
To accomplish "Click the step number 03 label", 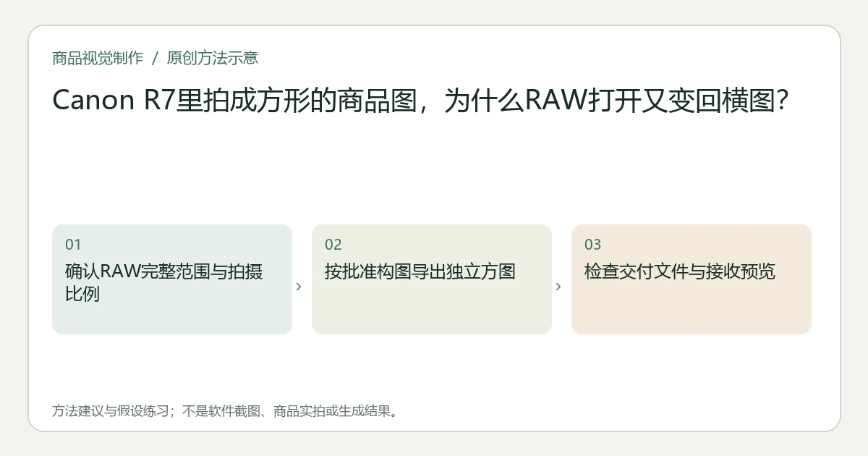I will [x=592, y=245].
